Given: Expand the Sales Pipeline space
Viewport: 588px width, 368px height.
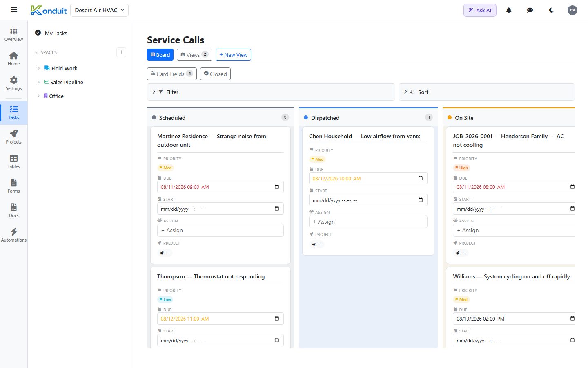Looking at the screenshot, I should pos(39,82).
